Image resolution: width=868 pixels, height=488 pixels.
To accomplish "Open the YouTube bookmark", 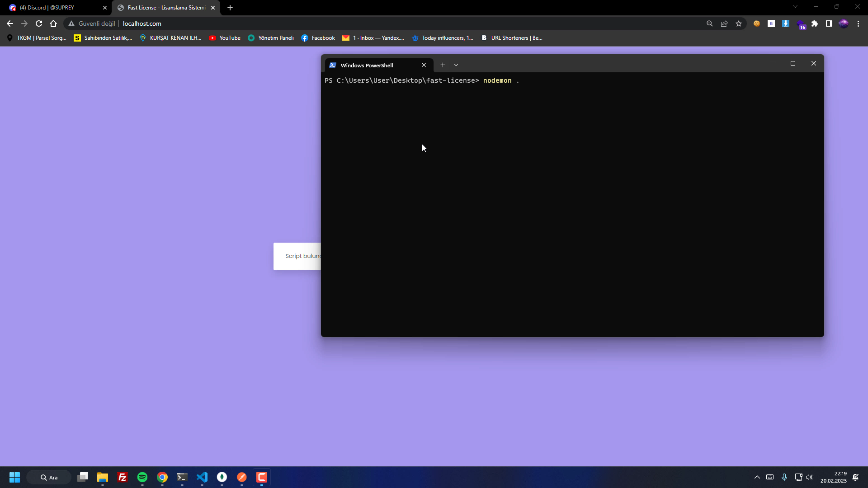I will (x=225, y=38).
